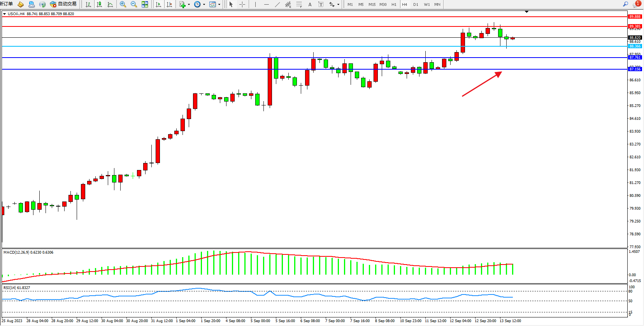Select the horizontal line drawing tool
The width and height of the screenshot is (644, 326).
click(x=266, y=4)
